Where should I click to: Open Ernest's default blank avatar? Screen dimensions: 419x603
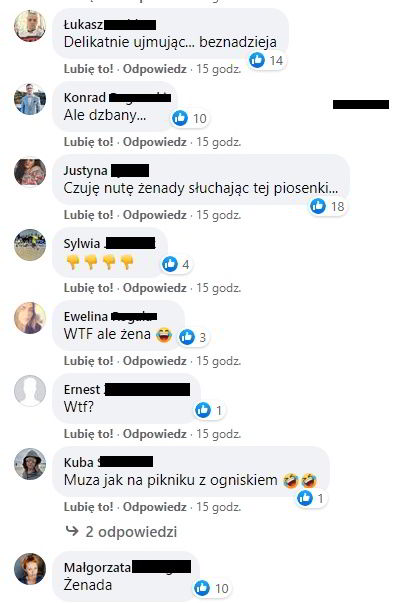(x=30, y=391)
